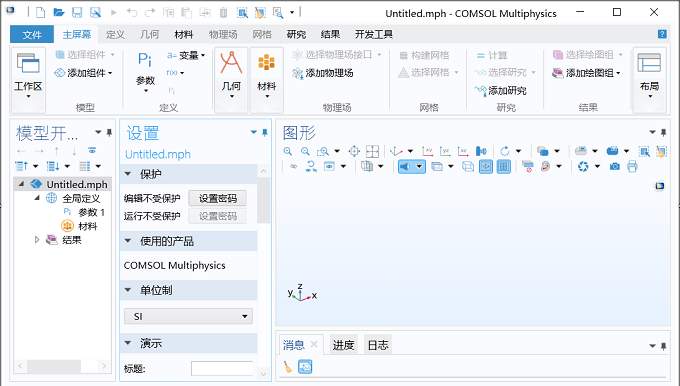Click Zoom Extents in Graphics toolbar
The width and height of the screenshot is (680, 386).
click(354, 151)
